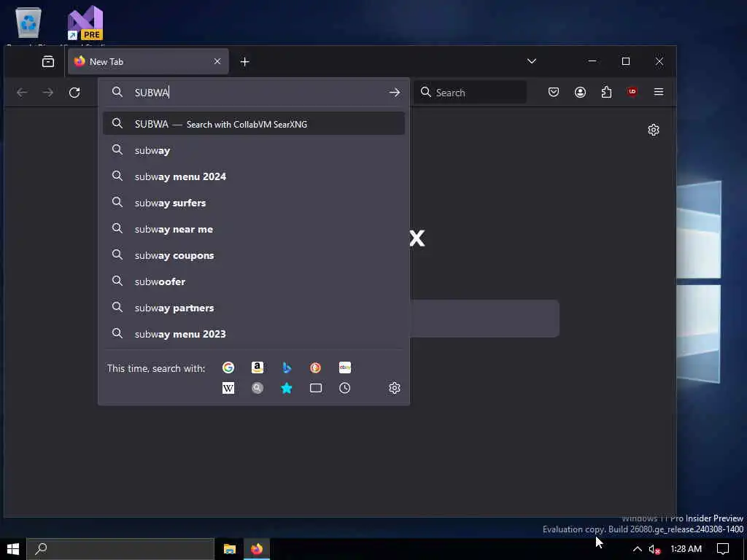Open the 1:28 AM clock
Image resolution: width=747 pixels, height=560 pixels.
[686, 549]
